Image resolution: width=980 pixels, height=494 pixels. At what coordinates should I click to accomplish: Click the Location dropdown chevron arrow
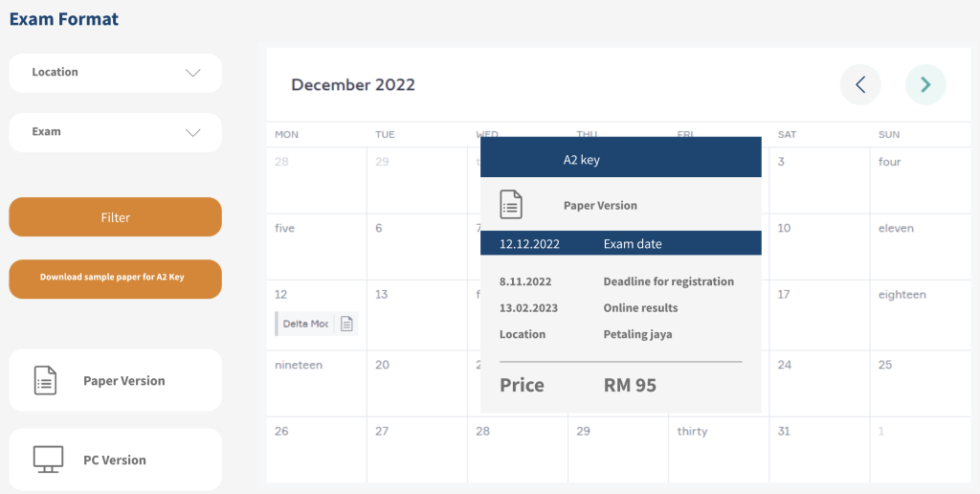(x=192, y=73)
